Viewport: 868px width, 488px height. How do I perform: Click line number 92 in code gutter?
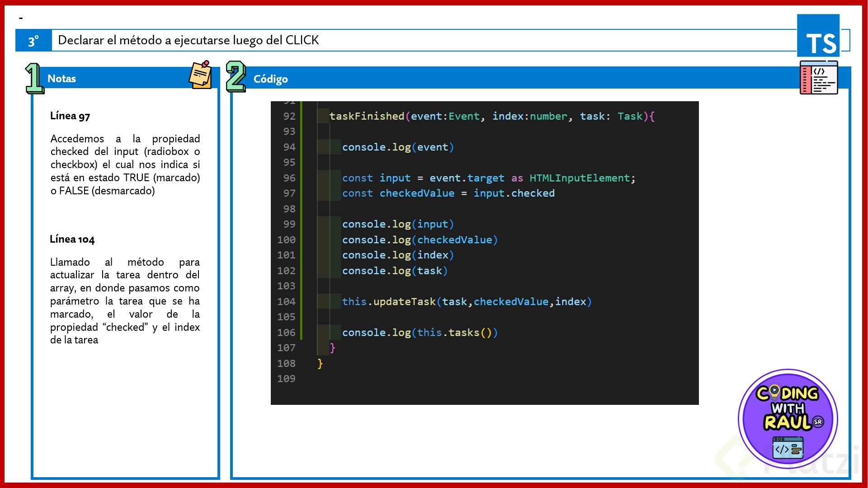(x=289, y=116)
